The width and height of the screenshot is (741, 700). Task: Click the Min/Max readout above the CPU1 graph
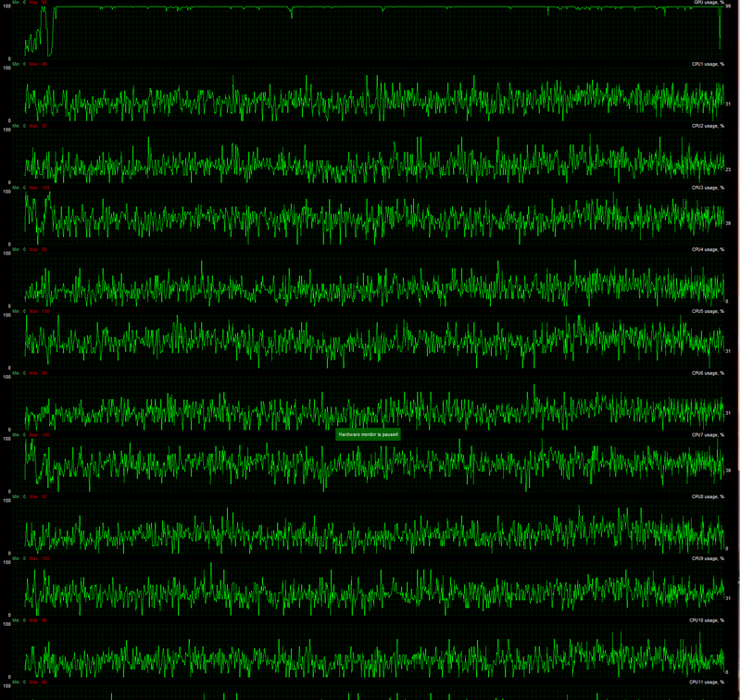click(x=30, y=64)
